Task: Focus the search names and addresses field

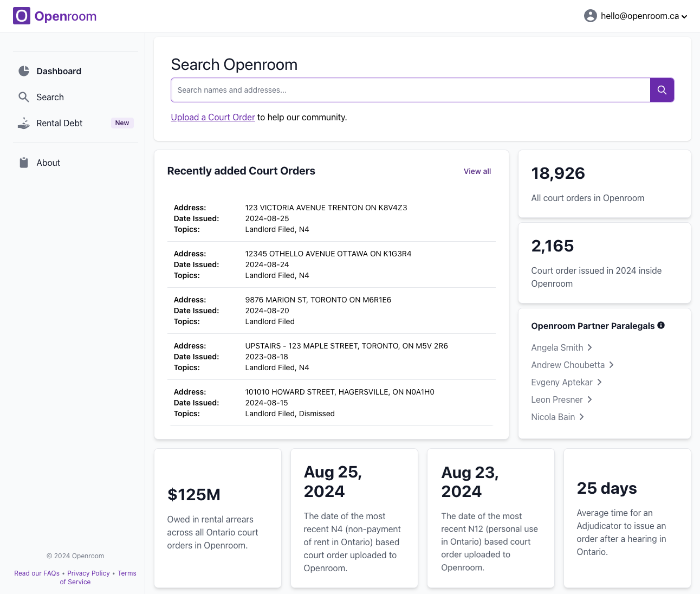Action: [410, 90]
